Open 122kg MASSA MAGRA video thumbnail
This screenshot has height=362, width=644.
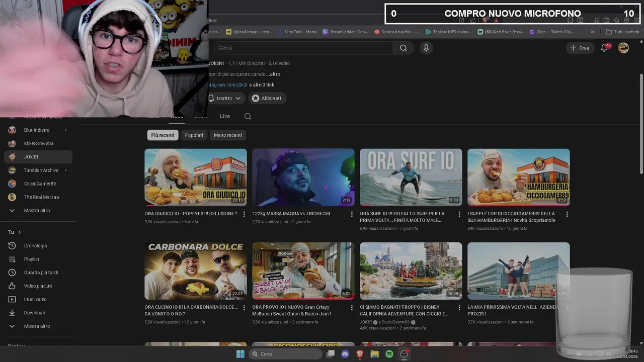pos(303,177)
